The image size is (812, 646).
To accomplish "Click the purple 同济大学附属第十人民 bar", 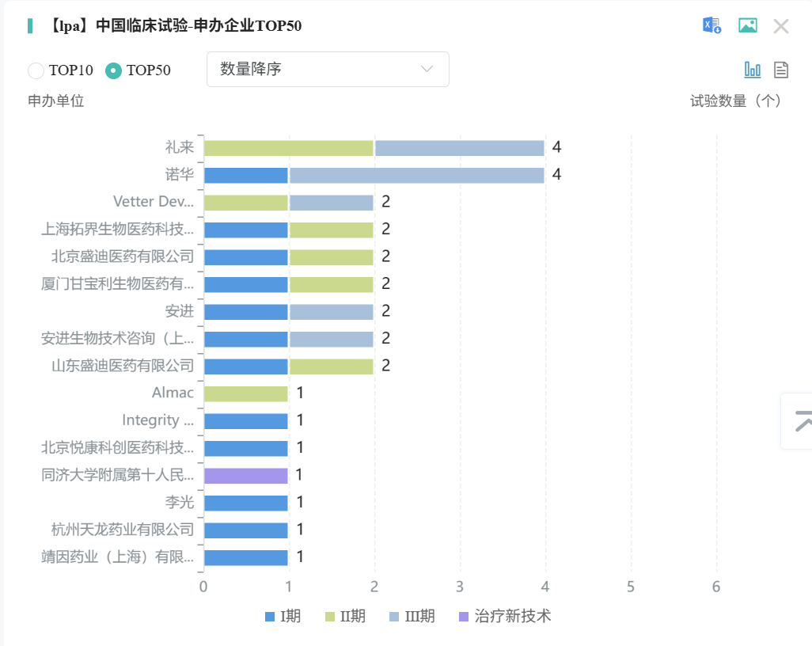I will [246, 475].
